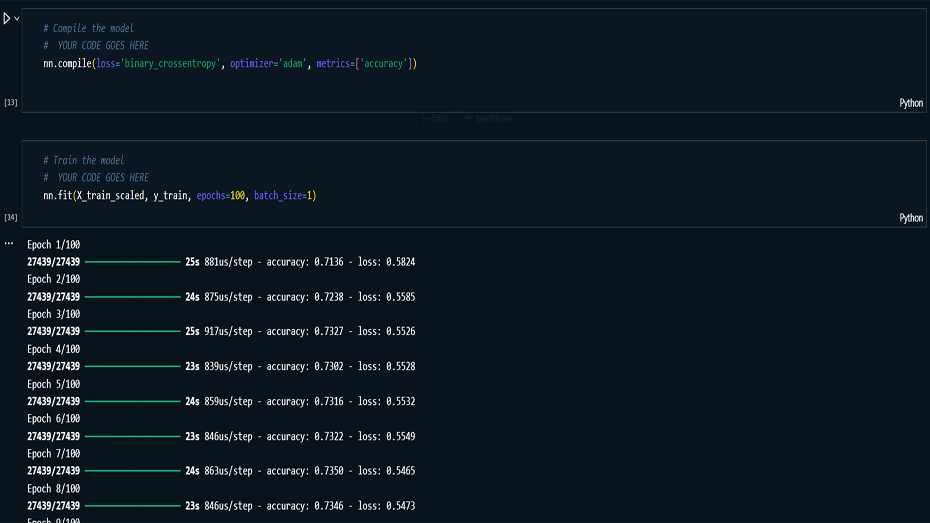Viewport: 930px width, 523px height.
Task: Insert a new cell with + Markdown
Action: point(489,118)
